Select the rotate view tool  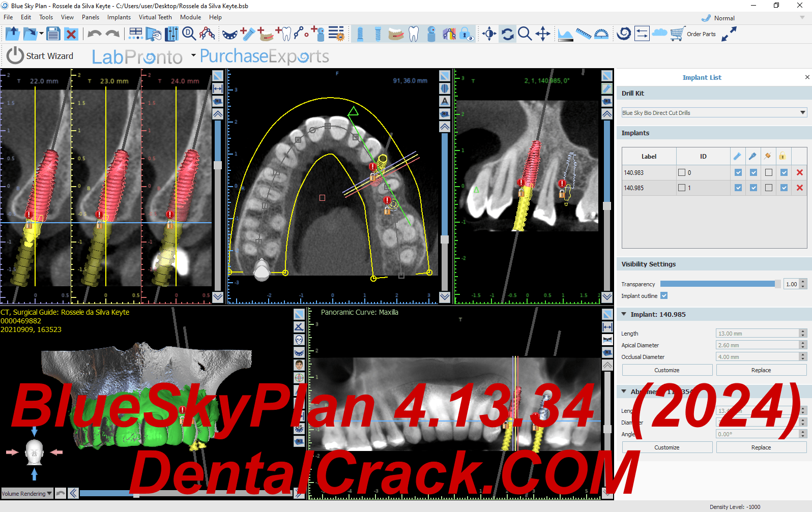(x=507, y=34)
